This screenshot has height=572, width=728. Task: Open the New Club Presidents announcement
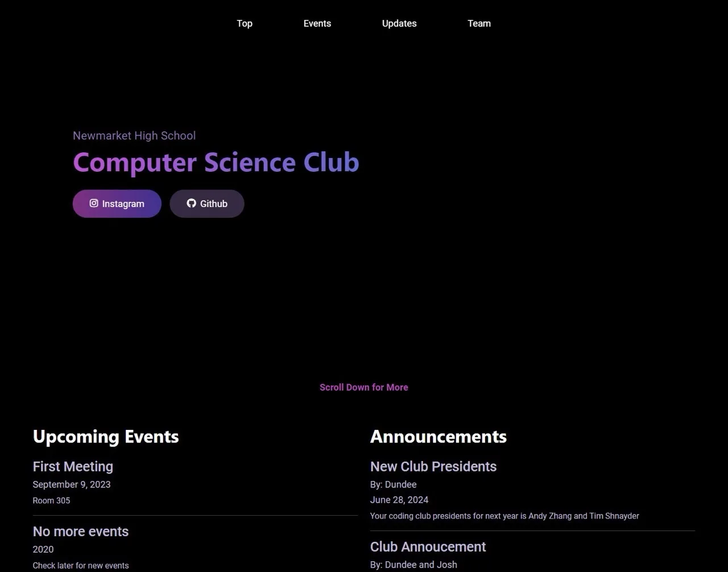coord(433,466)
